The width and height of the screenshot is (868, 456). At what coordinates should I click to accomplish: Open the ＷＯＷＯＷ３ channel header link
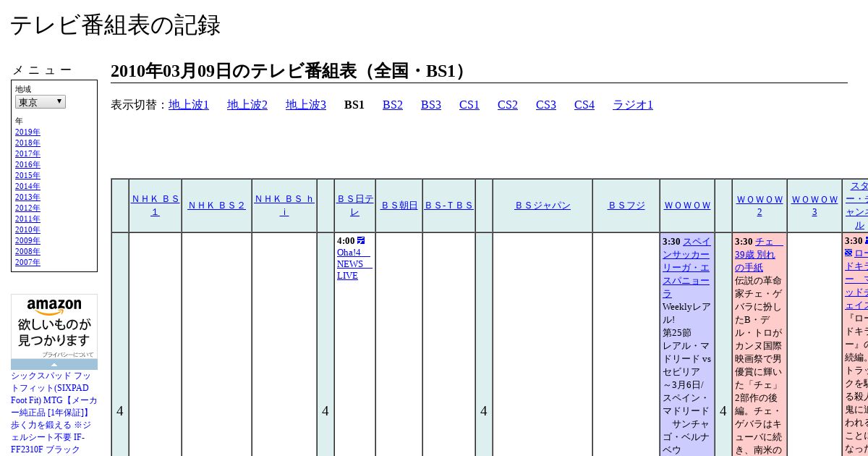(x=814, y=206)
